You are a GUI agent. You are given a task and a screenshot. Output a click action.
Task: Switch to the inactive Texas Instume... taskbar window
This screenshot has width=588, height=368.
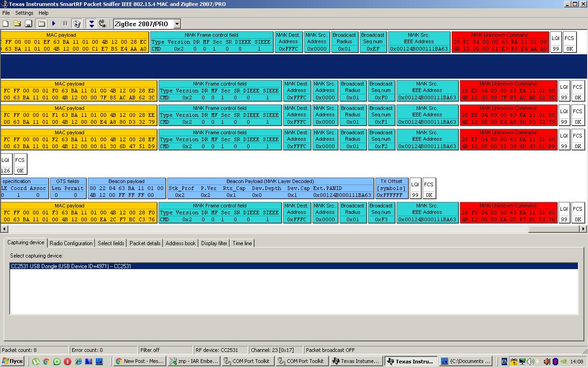click(356, 361)
